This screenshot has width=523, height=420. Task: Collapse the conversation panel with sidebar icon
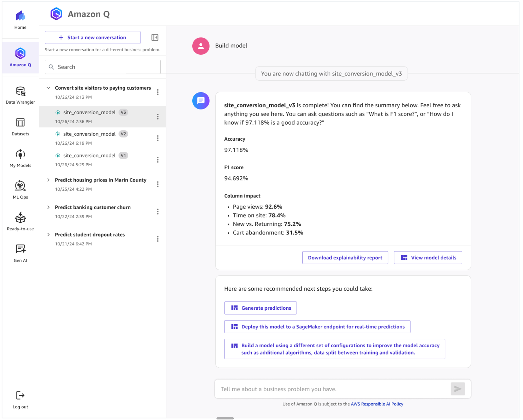tap(155, 37)
